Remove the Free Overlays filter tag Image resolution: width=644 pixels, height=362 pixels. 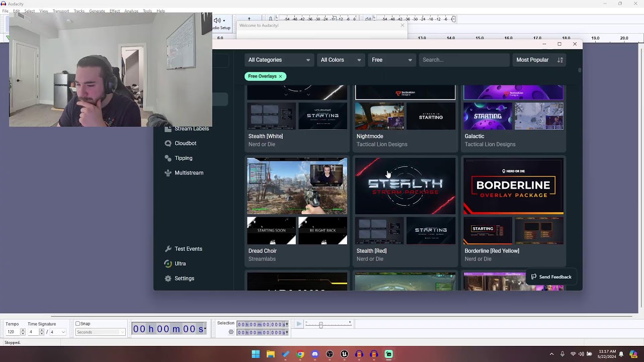point(280,76)
